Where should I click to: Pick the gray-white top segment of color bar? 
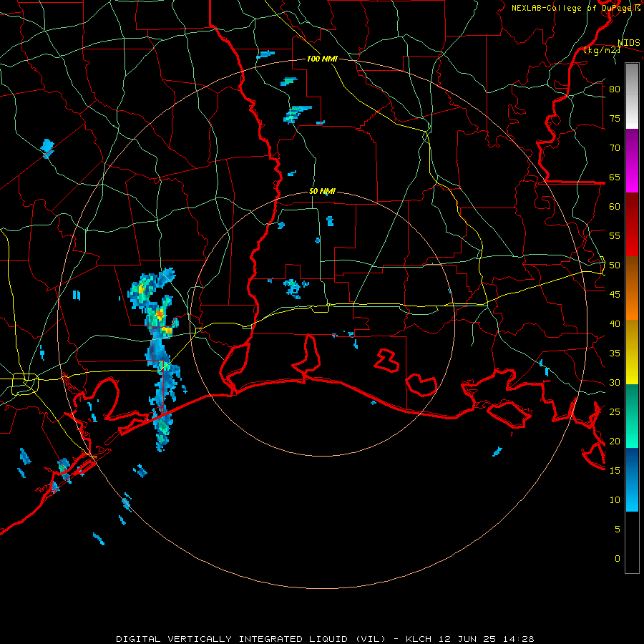pyautogui.click(x=632, y=96)
